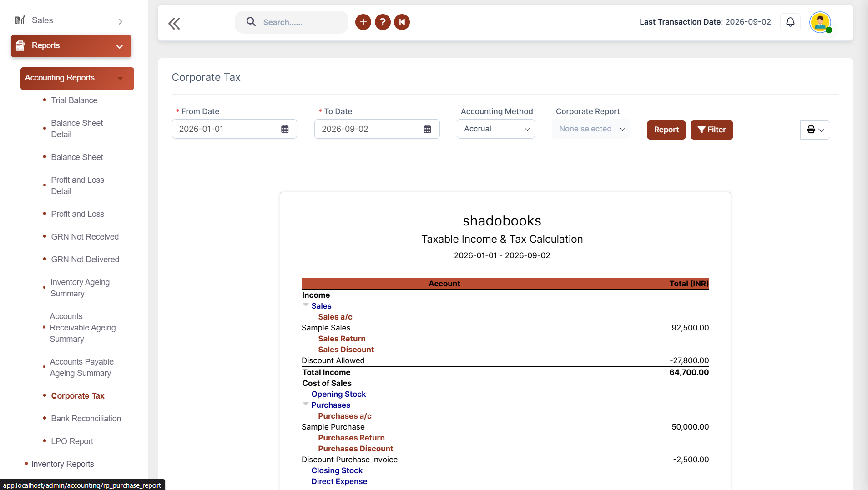Screen dimensions: 868x490
Task: Click the Reports document icon in sidebar
Action: (x=20, y=45)
